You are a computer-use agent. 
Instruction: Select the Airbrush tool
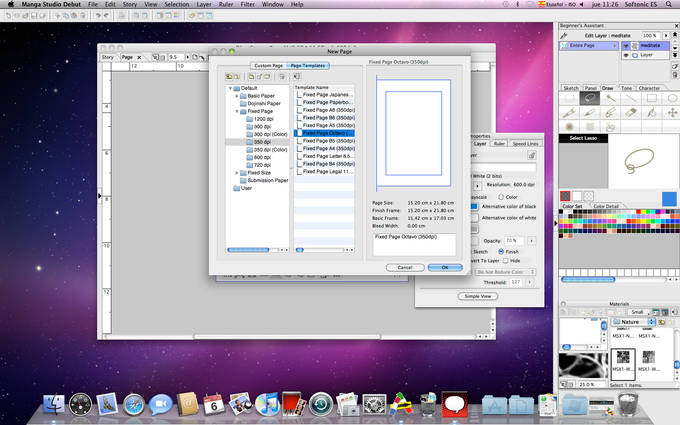point(569,127)
